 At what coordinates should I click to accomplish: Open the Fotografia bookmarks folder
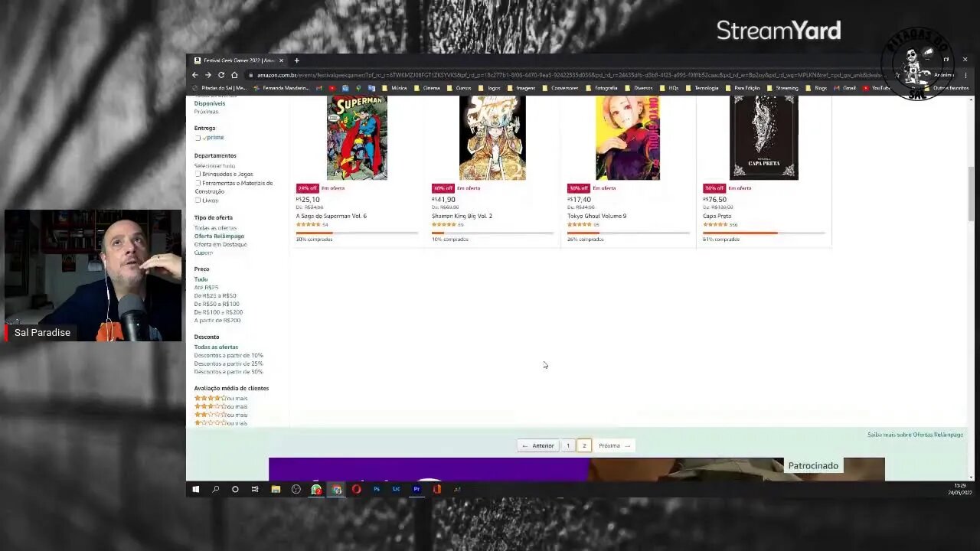[x=602, y=88]
